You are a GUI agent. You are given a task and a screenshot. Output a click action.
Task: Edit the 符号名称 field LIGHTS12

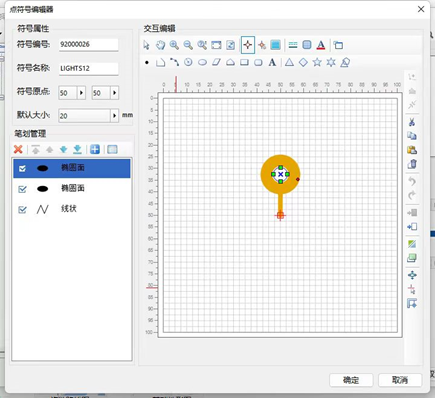click(89, 68)
